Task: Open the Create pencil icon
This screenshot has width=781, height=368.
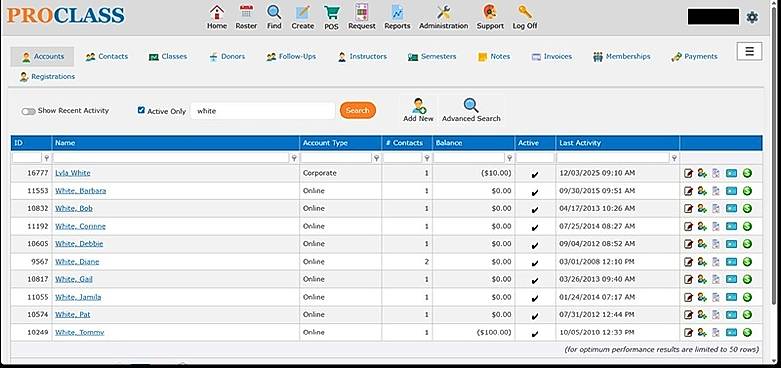Action: (x=303, y=12)
